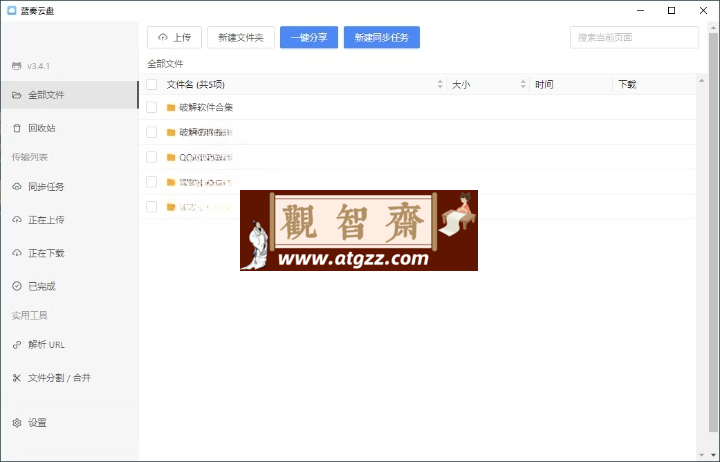Click the 上传 upload button
This screenshot has width=720, height=462.
coord(174,37)
